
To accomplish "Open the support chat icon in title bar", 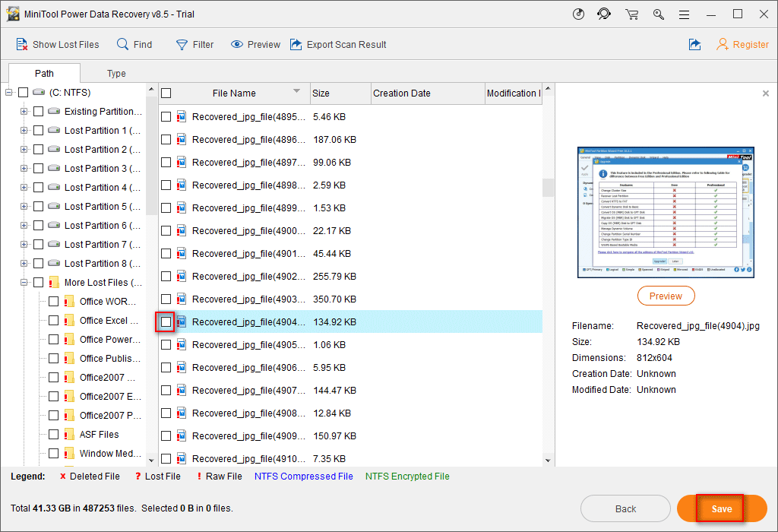I will tap(604, 14).
